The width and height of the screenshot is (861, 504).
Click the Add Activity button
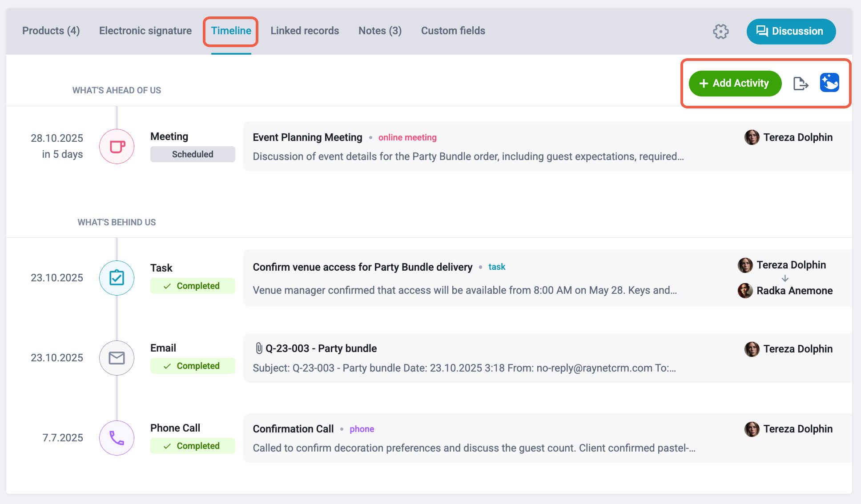click(735, 83)
